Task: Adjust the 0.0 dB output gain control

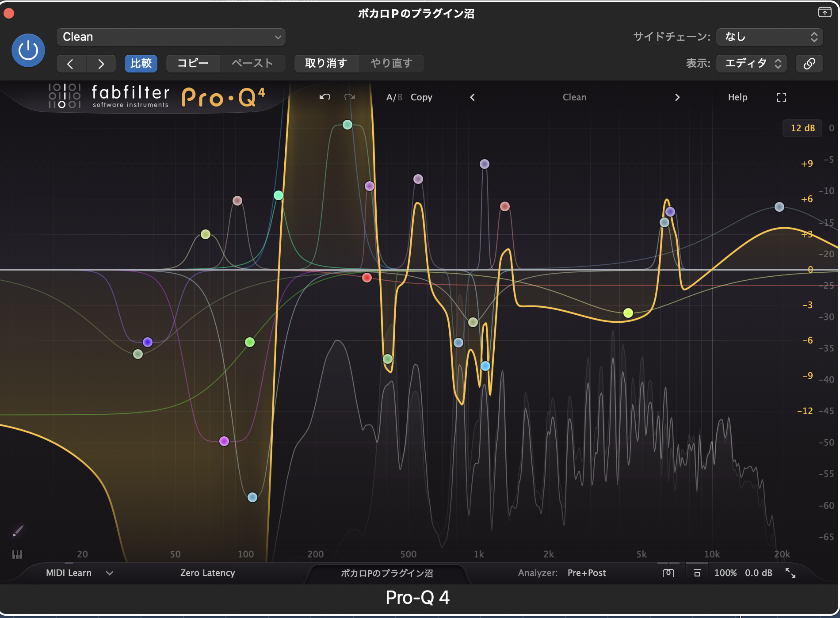Action: click(758, 573)
